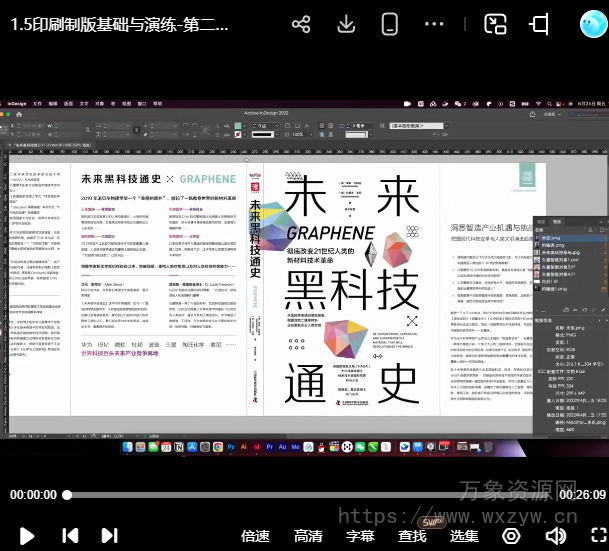The image size is (609, 551).
Task: Skip to the next video
Action: pos(108,536)
